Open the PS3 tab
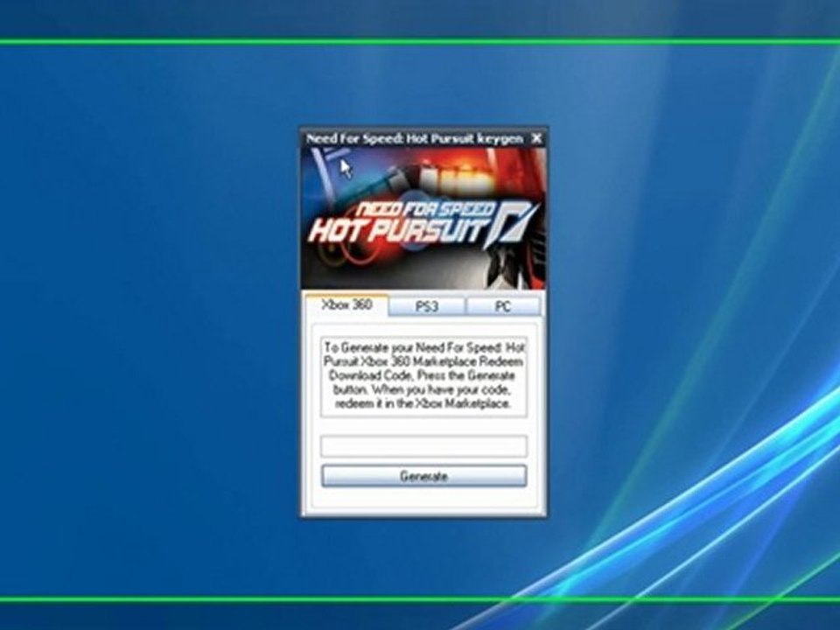Image resolution: width=840 pixels, height=630 pixels. (427, 306)
